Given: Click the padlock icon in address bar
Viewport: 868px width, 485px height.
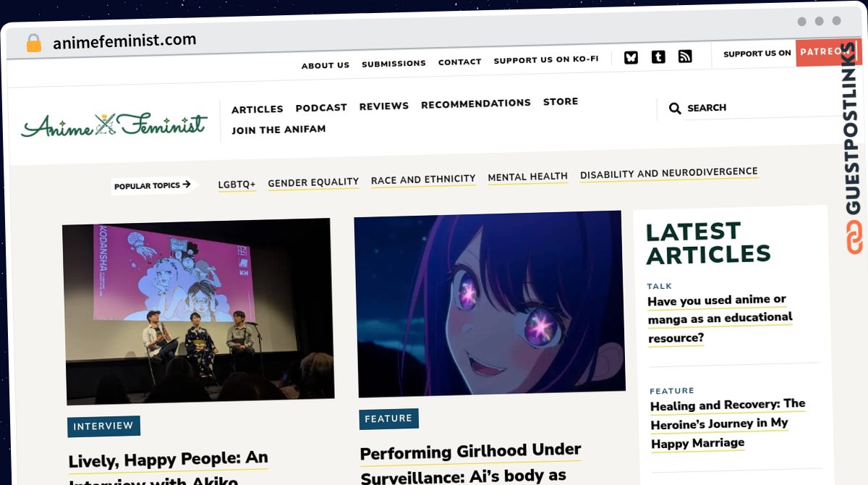Looking at the screenshot, I should click(x=33, y=43).
